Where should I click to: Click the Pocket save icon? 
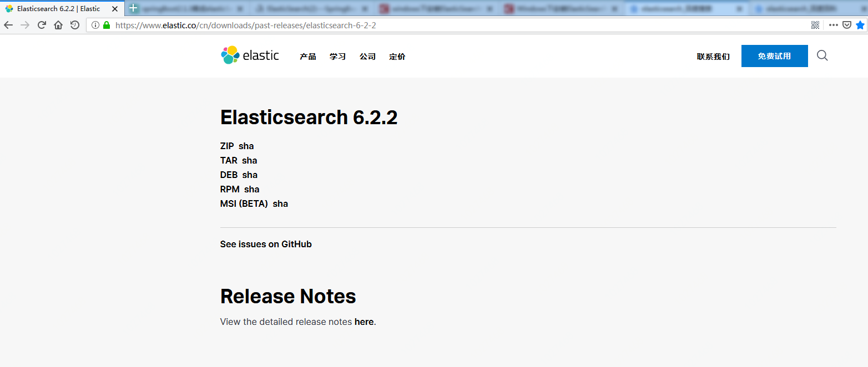[x=847, y=25]
